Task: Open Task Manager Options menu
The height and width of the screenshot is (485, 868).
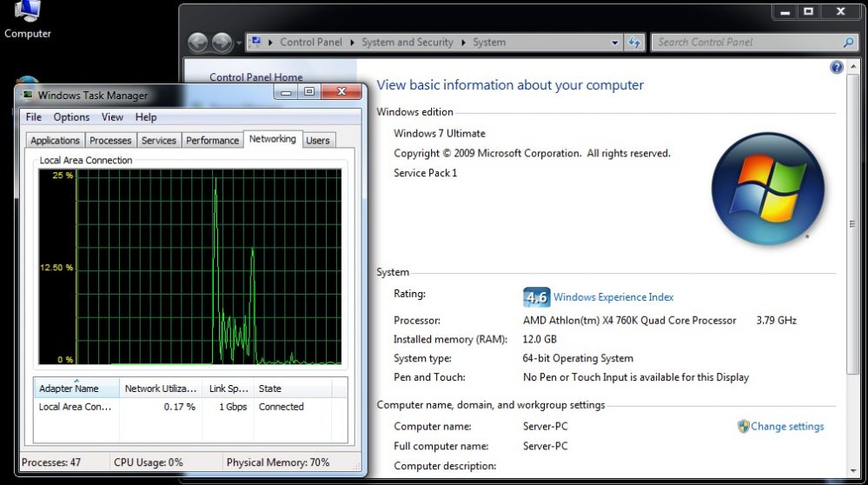Action: 71,116
